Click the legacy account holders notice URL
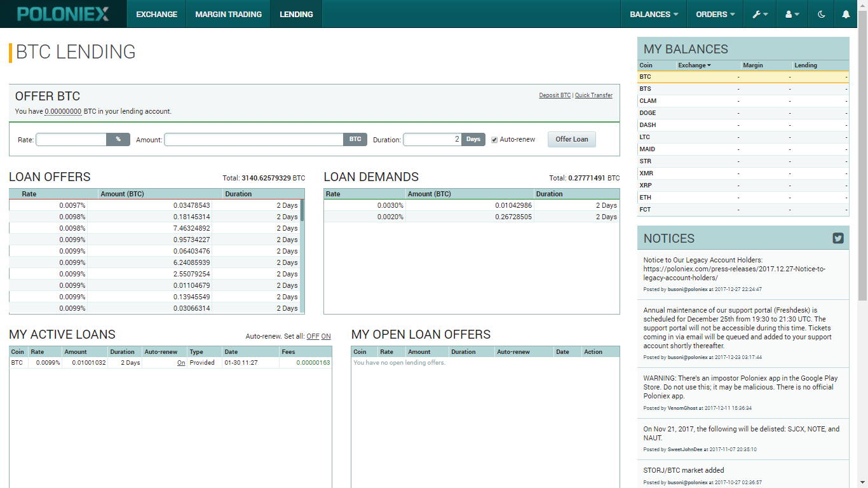868x488 pixels. 734,273
